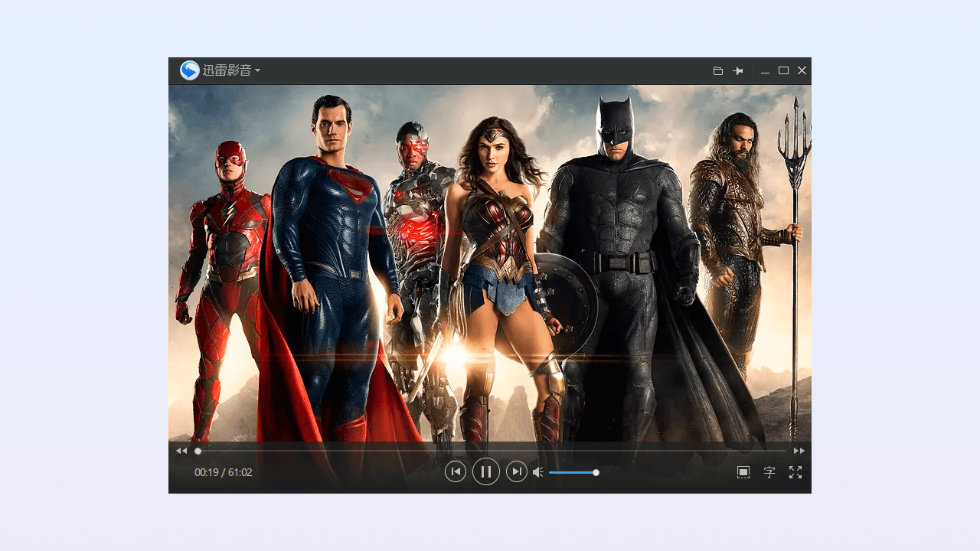Click the 迅雷影音 title text
This screenshot has width=980, height=551.
click(227, 70)
